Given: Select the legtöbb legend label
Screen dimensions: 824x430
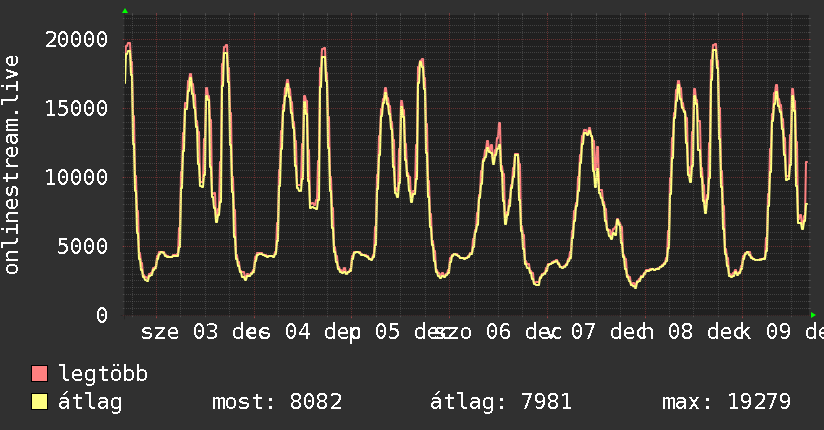Looking at the screenshot, I should coord(103,374).
